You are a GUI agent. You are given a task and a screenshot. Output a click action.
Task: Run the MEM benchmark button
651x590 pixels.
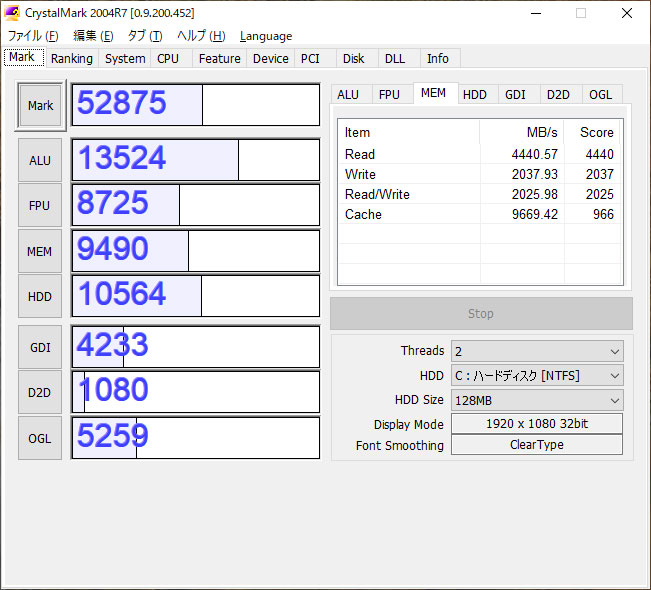click(40, 251)
